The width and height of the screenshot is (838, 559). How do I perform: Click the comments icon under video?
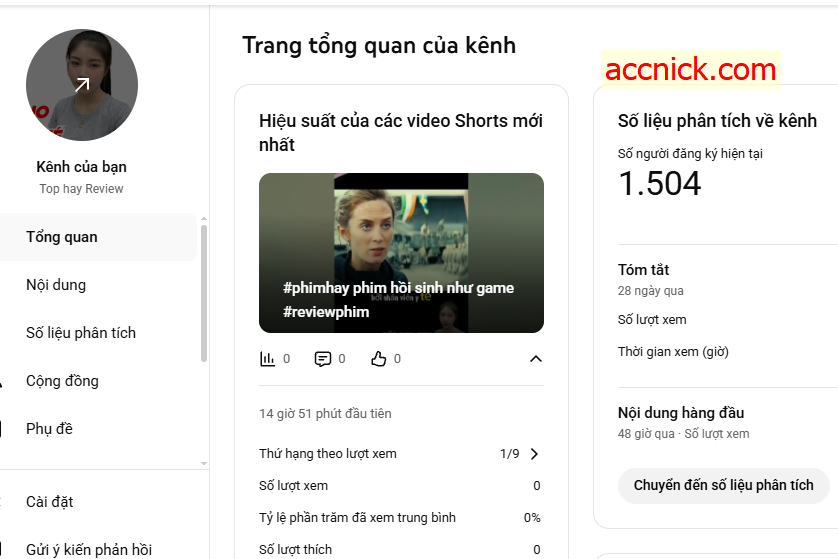tap(323, 359)
